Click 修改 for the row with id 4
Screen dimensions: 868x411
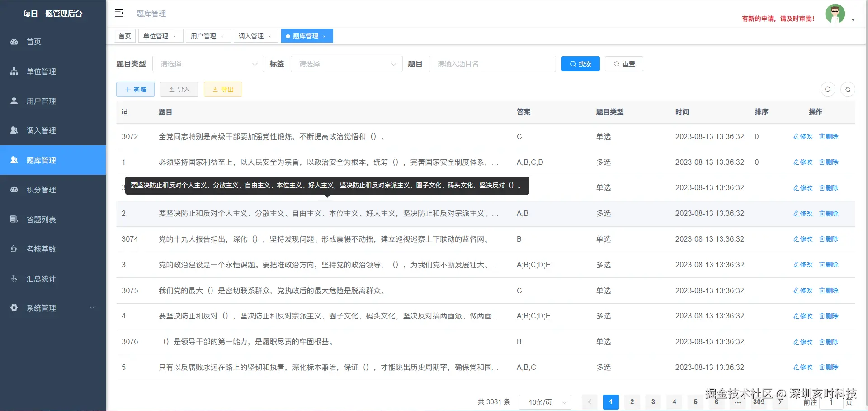[x=803, y=316]
